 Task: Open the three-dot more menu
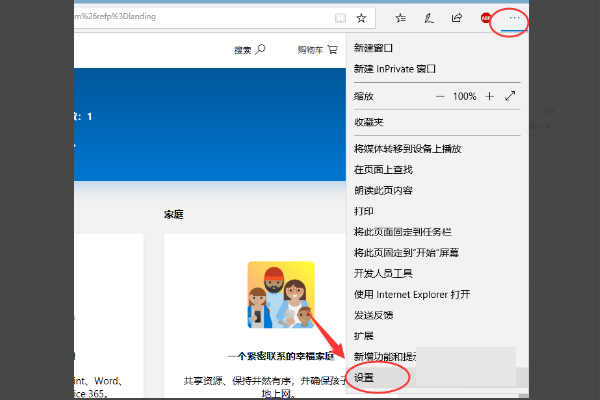(514, 18)
